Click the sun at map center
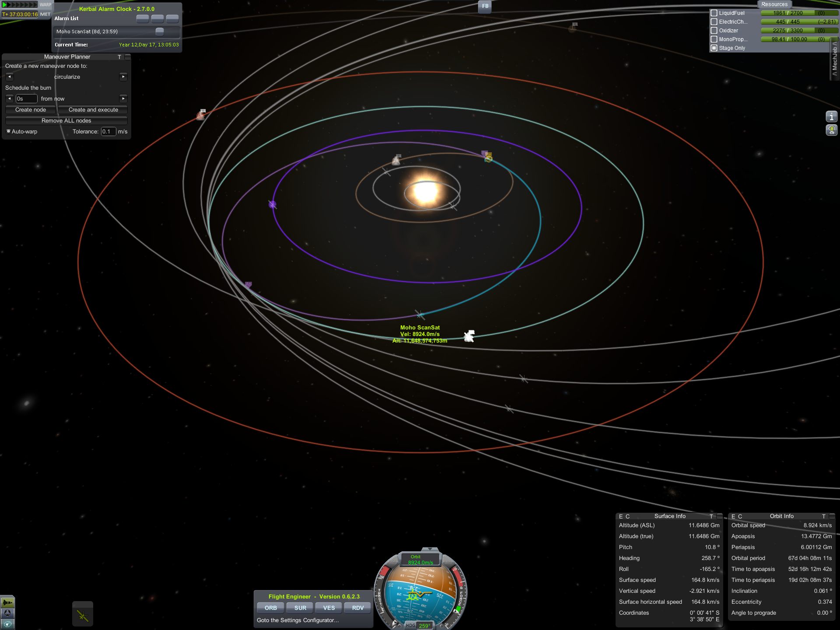The image size is (840, 630). click(x=425, y=191)
